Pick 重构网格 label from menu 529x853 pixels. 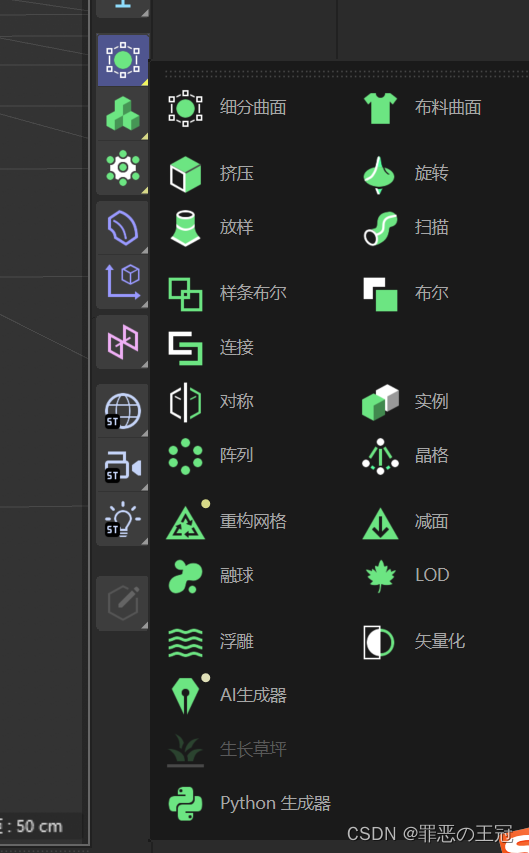coord(253,522)
